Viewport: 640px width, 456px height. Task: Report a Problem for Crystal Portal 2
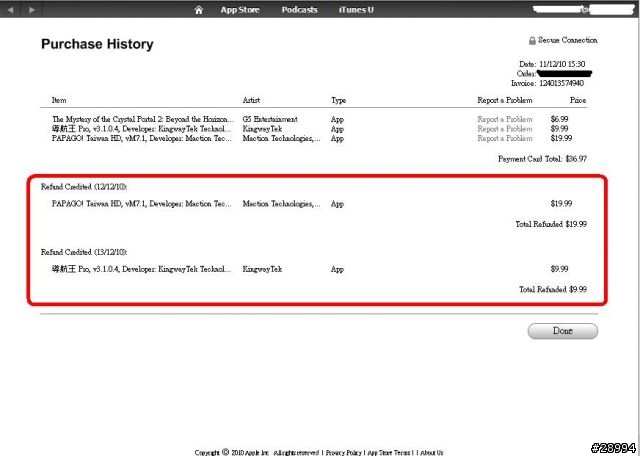[x=504, y=119]
